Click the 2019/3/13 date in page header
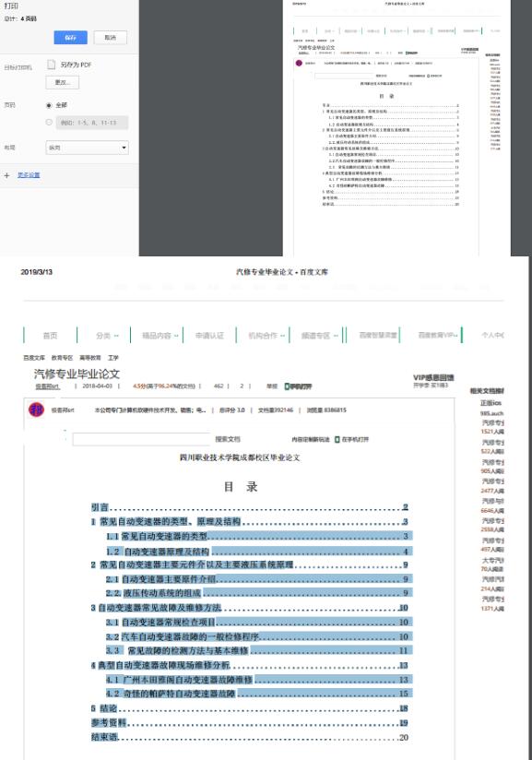 coord(36,272)
